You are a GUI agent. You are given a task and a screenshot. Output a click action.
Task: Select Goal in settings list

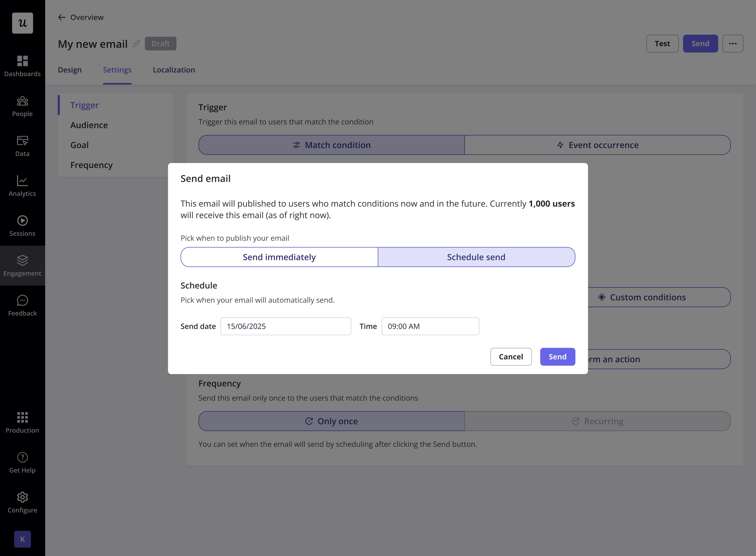[115, 145]
